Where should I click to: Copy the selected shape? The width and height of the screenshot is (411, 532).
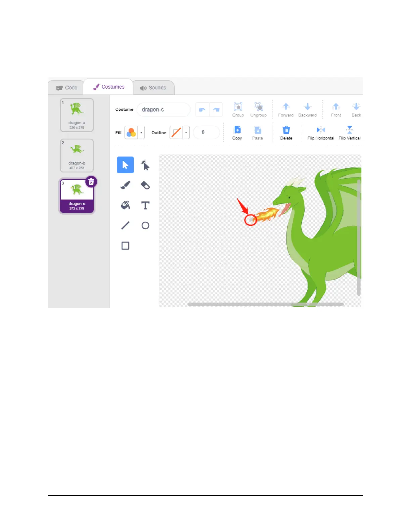237,133
